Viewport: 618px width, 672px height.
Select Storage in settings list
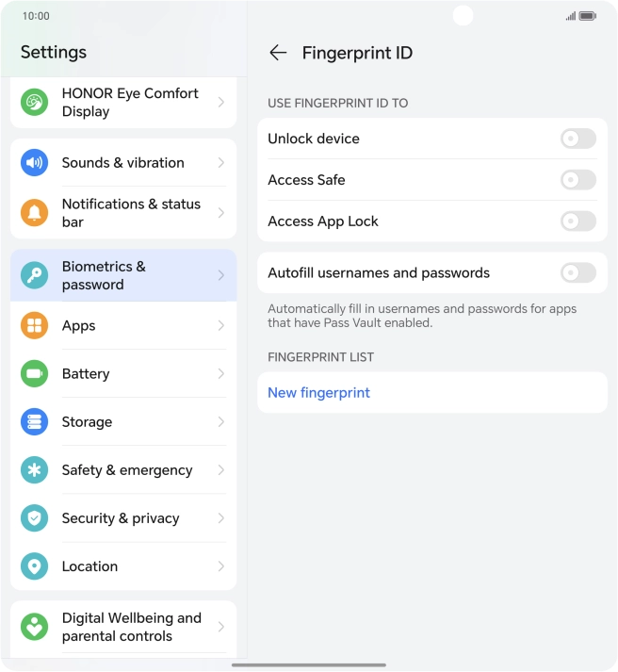(x=122, y=422)
